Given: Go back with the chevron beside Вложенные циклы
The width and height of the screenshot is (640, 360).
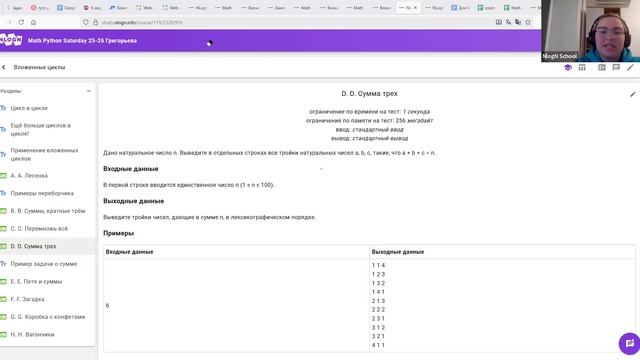Looking at the screenshot, I should (x=4, y=67).
